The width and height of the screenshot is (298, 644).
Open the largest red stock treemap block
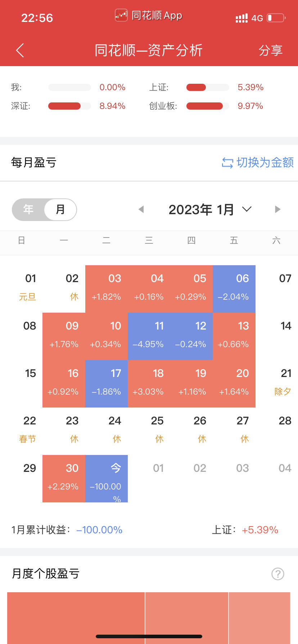tap(76, 618)
